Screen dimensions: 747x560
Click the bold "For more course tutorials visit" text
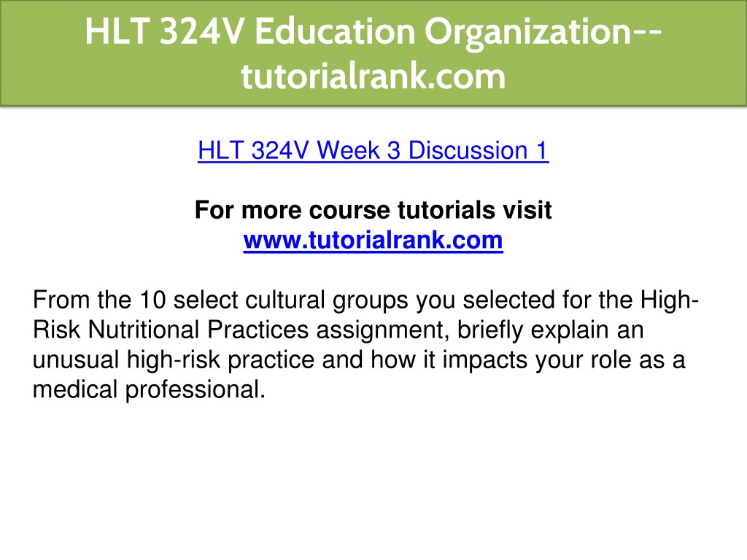(x=373, y=210)
